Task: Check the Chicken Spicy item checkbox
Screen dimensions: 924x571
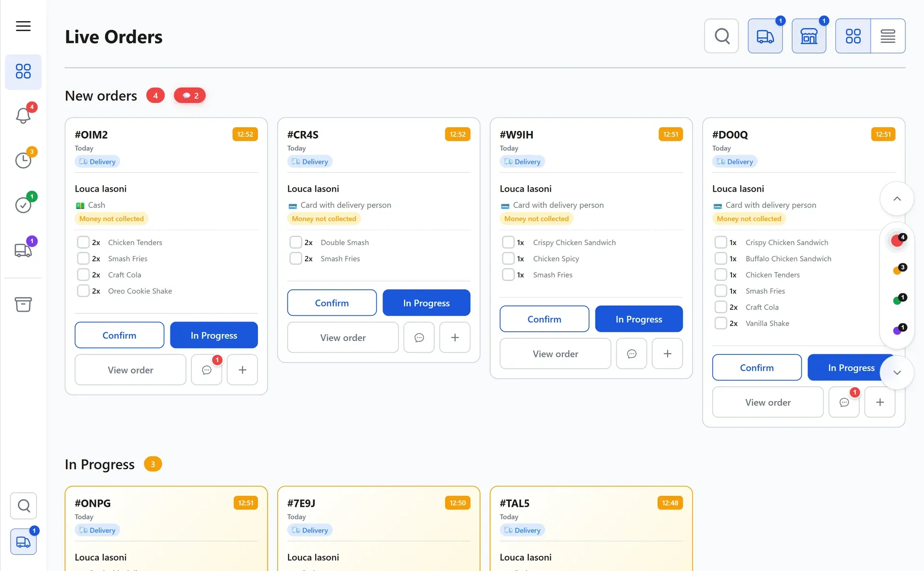Action: tap(508, 259)
